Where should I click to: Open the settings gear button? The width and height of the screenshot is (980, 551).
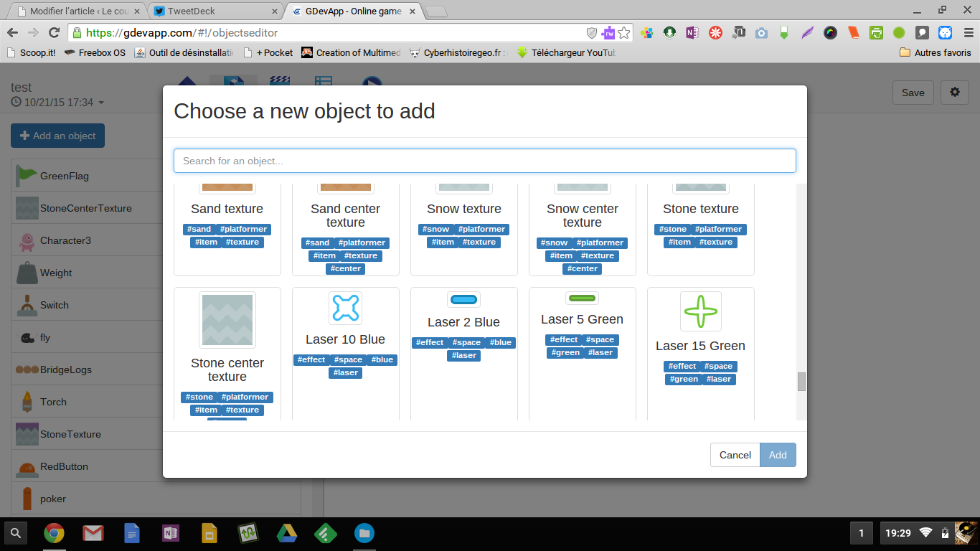[x=954, y=93]
